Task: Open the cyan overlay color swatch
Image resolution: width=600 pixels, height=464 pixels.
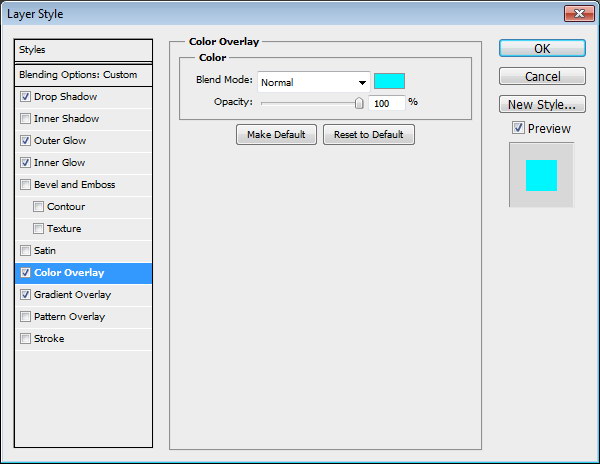Action: coord(389,82)
